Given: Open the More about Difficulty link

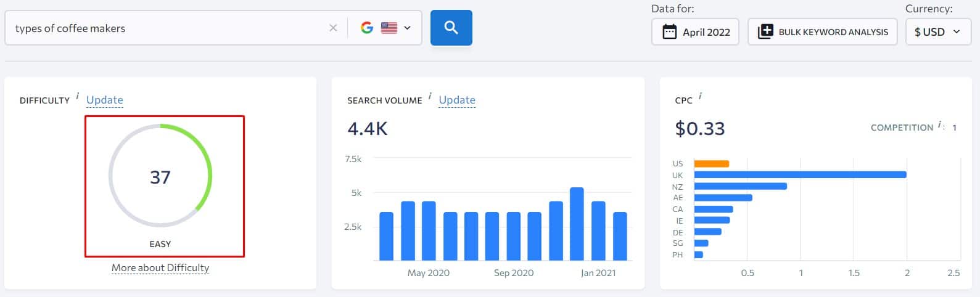Looking at the screenshot, I should (160, 267).
